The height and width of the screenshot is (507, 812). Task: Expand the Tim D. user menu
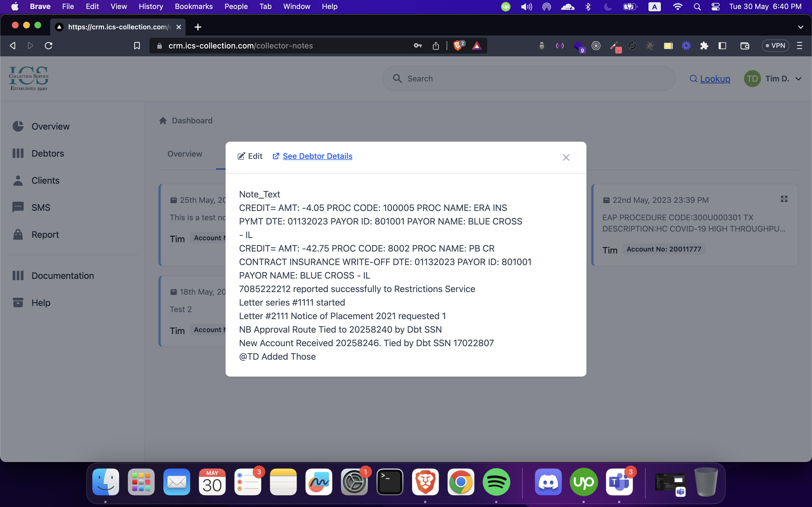798,79
